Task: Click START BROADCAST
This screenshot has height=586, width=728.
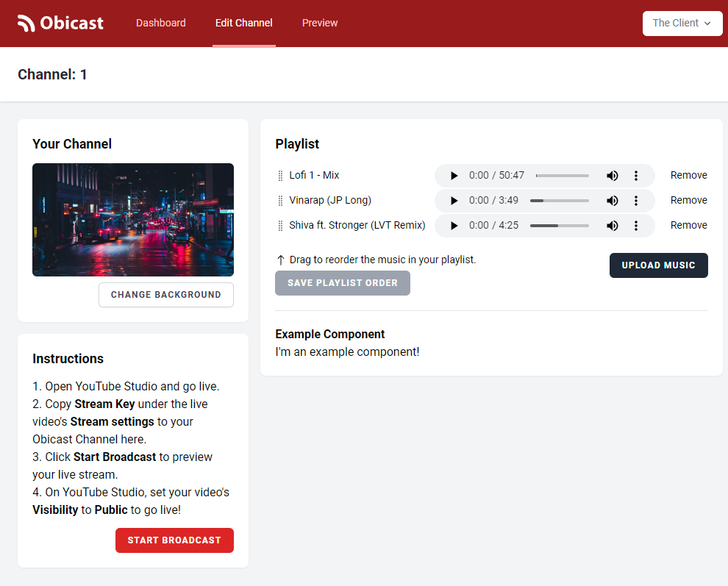Action: 174,540
